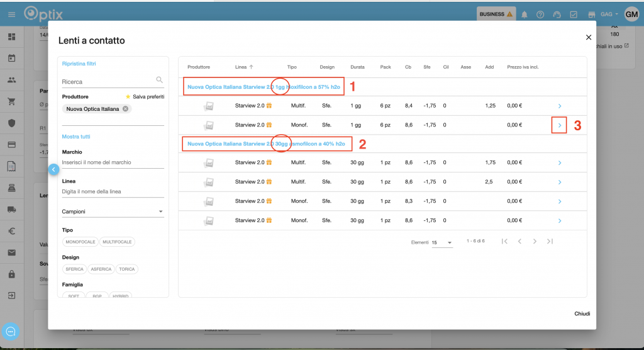Open the hamburger menu in top bar
This screenshot has height=350, width=644.
(x=11, y=14)
